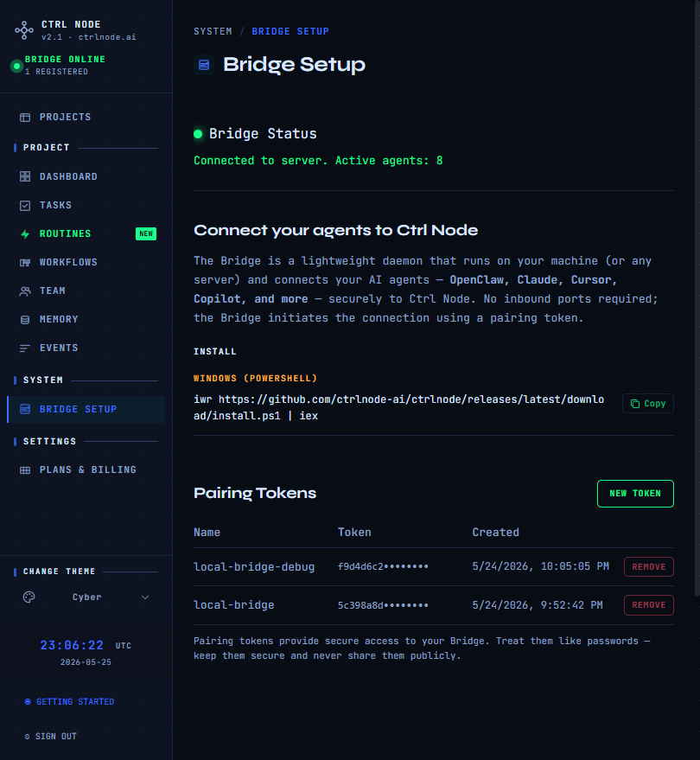Open the Team page

click(x=86, y=291)
